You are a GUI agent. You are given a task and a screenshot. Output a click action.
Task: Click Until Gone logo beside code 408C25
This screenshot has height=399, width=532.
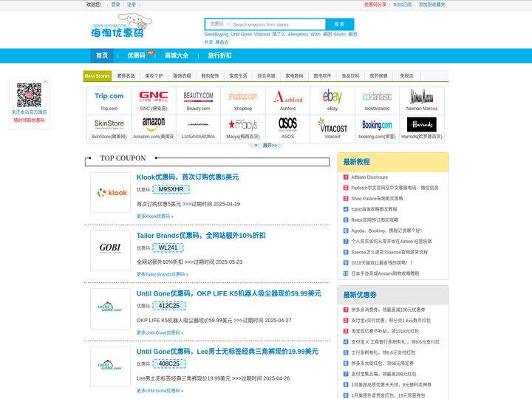(111, 366)
